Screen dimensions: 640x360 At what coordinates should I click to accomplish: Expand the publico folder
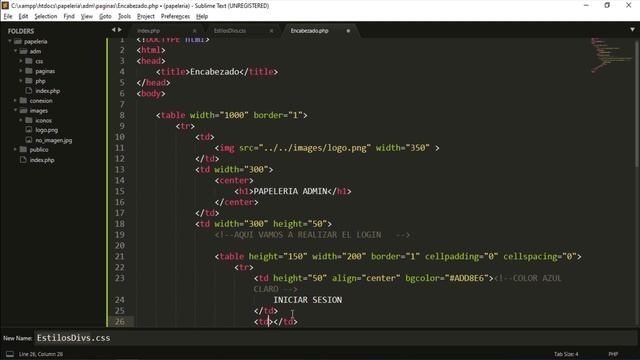pyautogui.click(x=16, y=150)
